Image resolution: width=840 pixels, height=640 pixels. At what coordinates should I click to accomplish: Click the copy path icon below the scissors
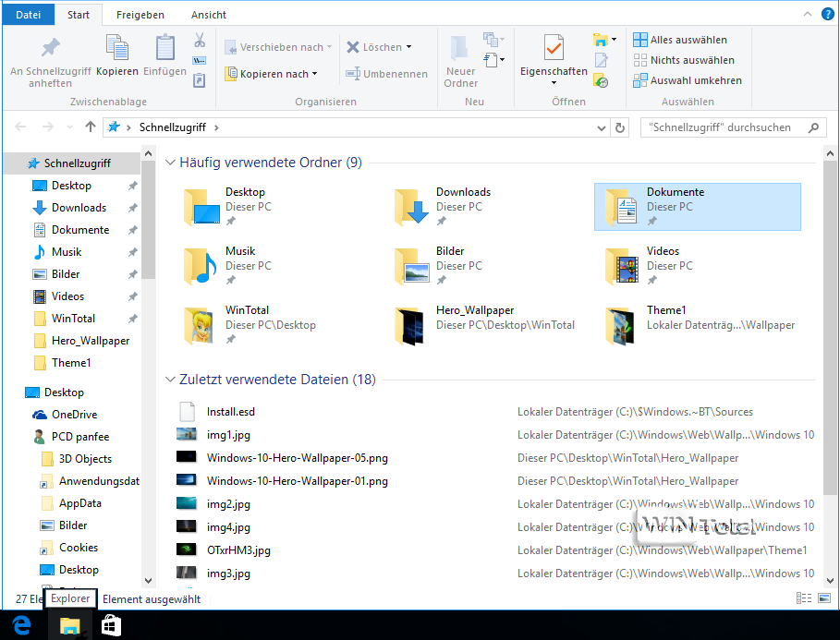pos(200,61)
